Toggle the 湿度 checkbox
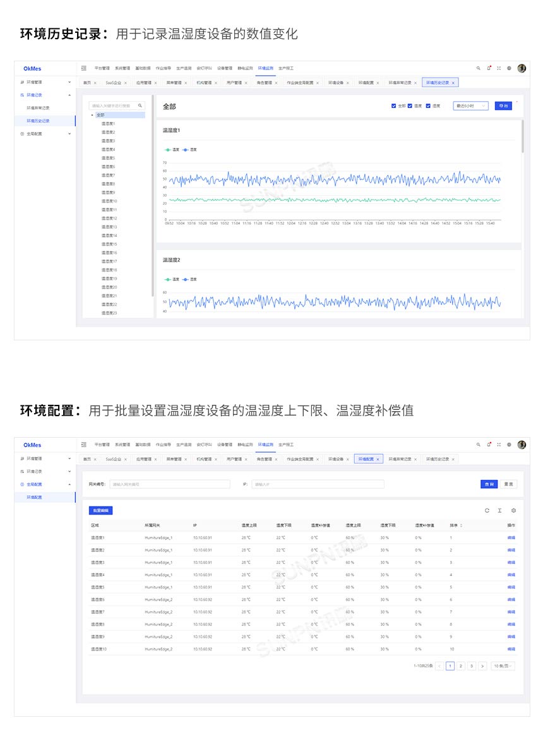The height and width of the screenshot is (756, 543). pos(429,106)
